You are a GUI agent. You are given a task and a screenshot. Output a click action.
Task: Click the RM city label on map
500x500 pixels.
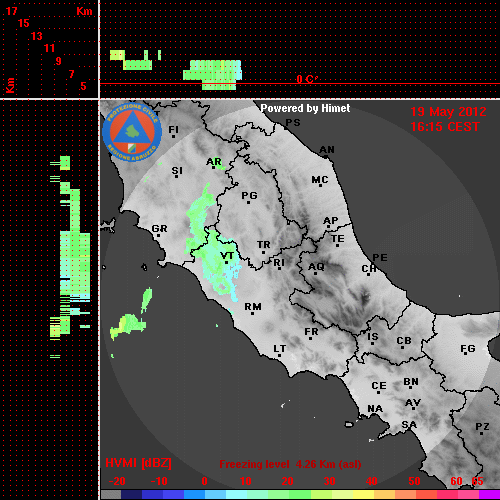coord(253,307)
